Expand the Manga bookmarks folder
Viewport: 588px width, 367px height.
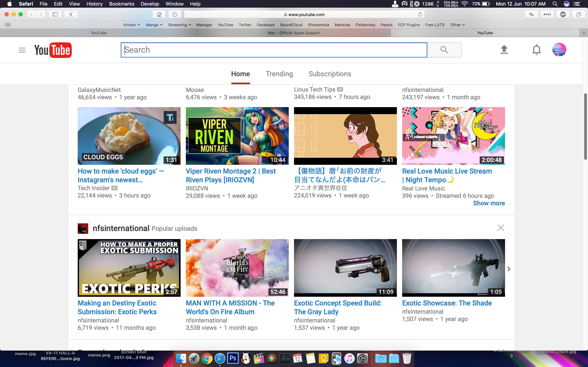[154, 25]
